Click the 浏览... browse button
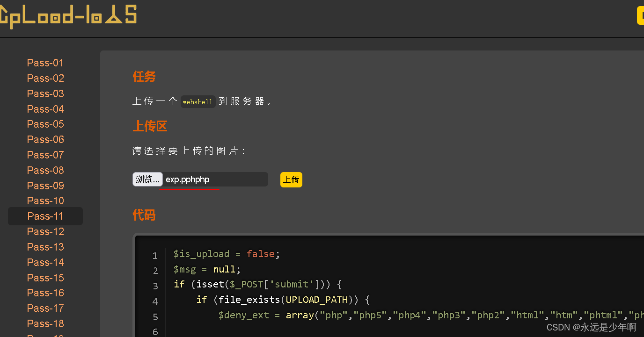644x337 pixels. tap(147, 179)
